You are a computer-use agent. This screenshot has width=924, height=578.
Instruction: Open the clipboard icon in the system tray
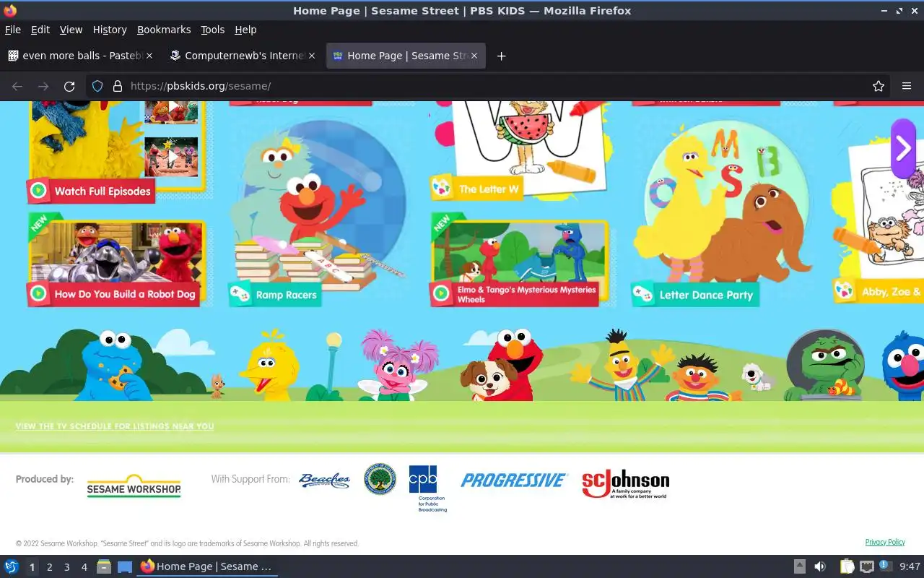click(x=846, y=566)
